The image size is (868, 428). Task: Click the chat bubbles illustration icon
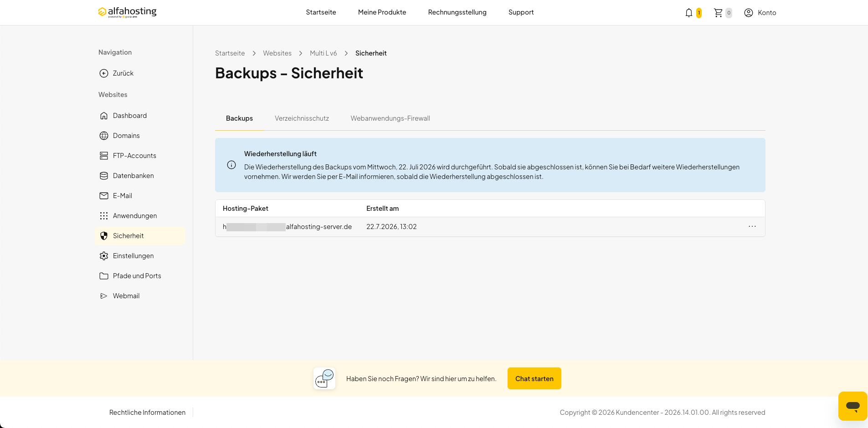(324, 378)
